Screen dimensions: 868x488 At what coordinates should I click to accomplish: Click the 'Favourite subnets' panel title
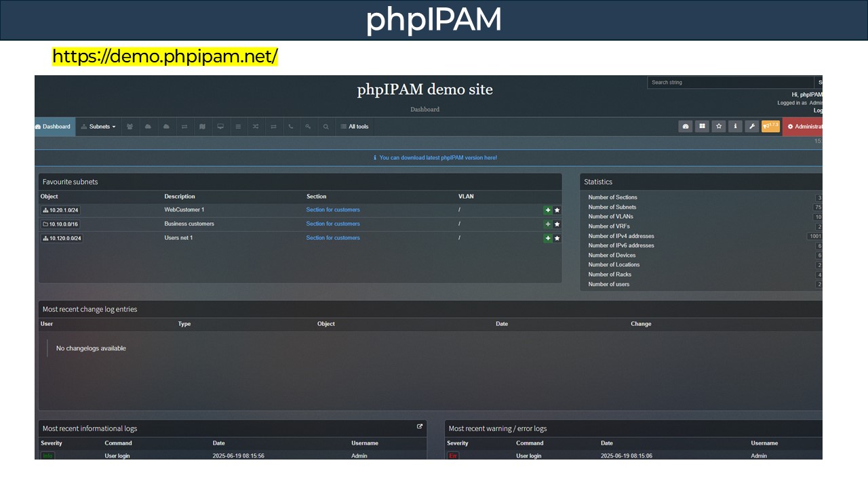point(71,182)
